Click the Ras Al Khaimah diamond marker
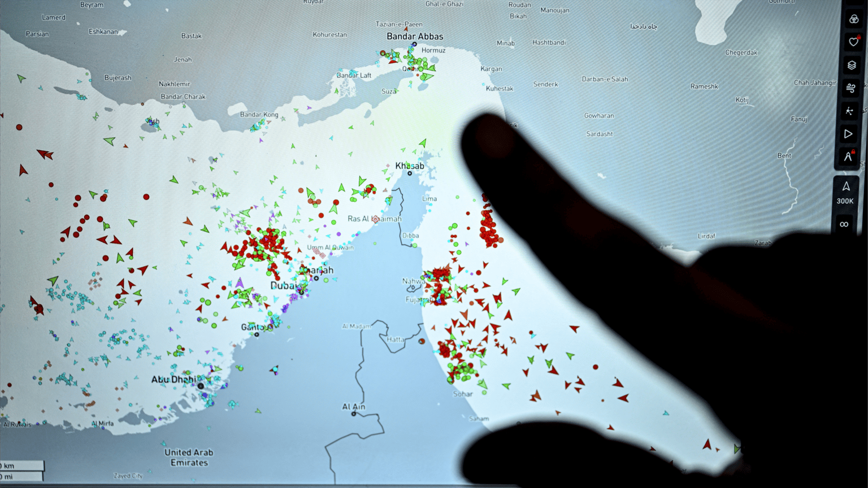This screenshot has height=488, width=868. point(375,219)
